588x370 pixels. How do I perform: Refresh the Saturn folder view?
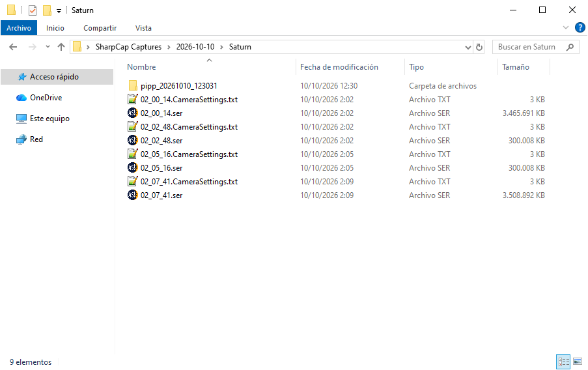(479, 47)
